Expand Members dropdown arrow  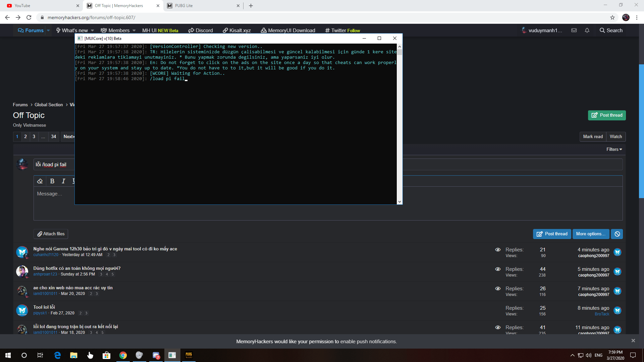tap(134, 31)
